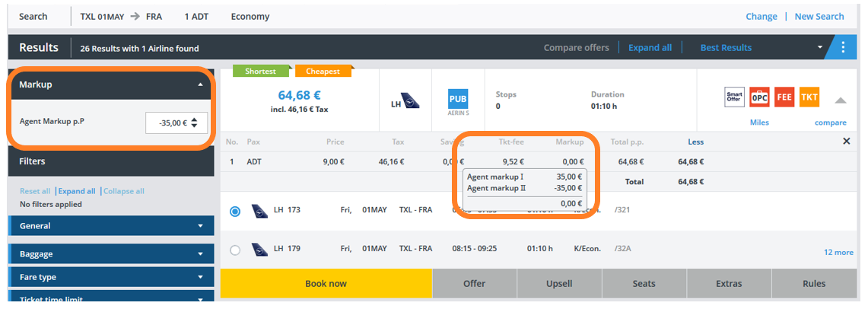868x309 pixels.
Task: Click the Smart Offer icon
Action: click(734, 97)
